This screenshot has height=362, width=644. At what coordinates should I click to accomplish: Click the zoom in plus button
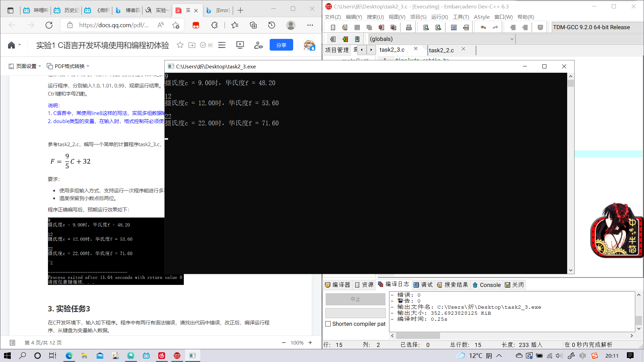(310, 343)
